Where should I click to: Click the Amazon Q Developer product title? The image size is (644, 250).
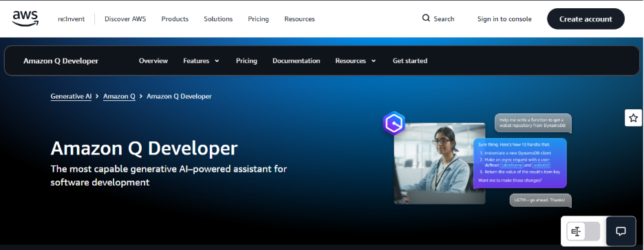[61, 60]
